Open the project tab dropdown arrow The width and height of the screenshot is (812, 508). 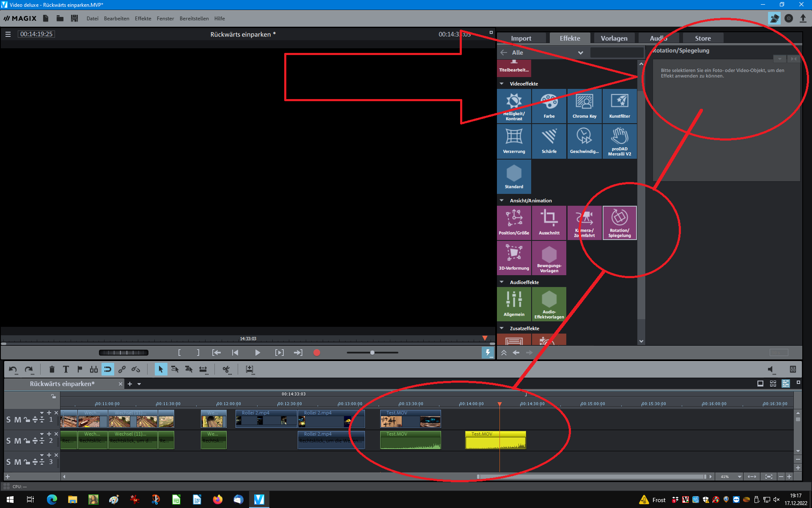pyautogui.click(x=139, y=384)
